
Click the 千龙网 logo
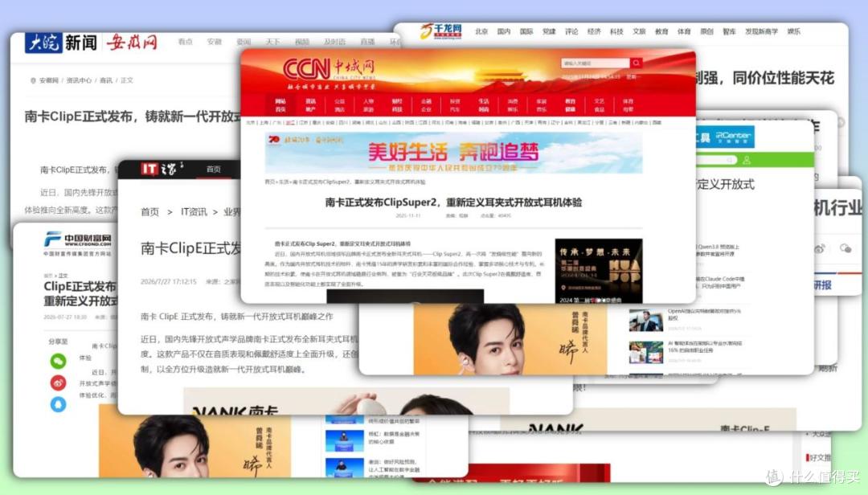(x=440, y=31)
